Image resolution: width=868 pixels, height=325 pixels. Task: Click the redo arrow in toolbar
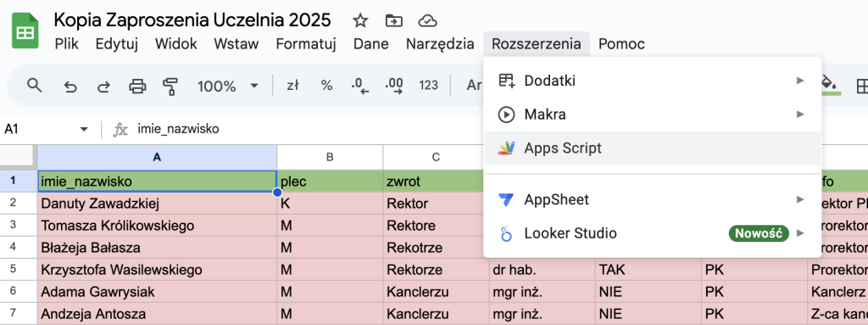103,86
